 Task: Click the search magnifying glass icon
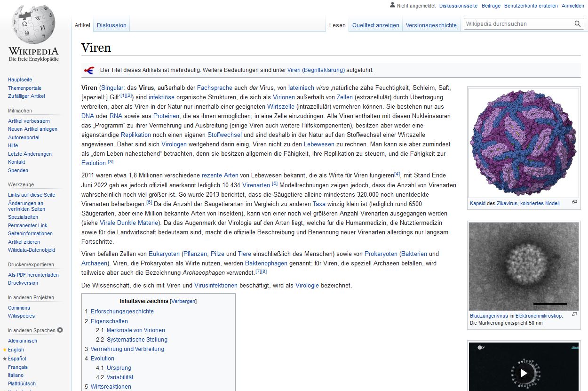[578, 24]
